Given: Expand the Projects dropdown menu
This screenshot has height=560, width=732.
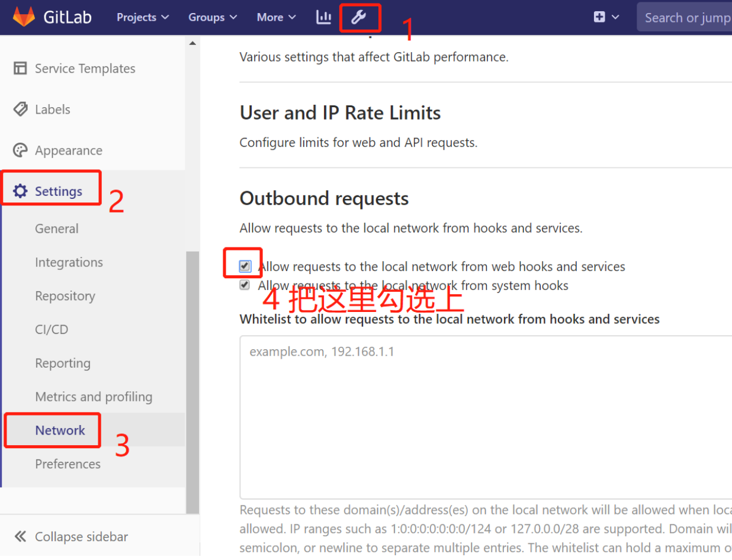Looking at the screenshot, I should tap(143, 17).
